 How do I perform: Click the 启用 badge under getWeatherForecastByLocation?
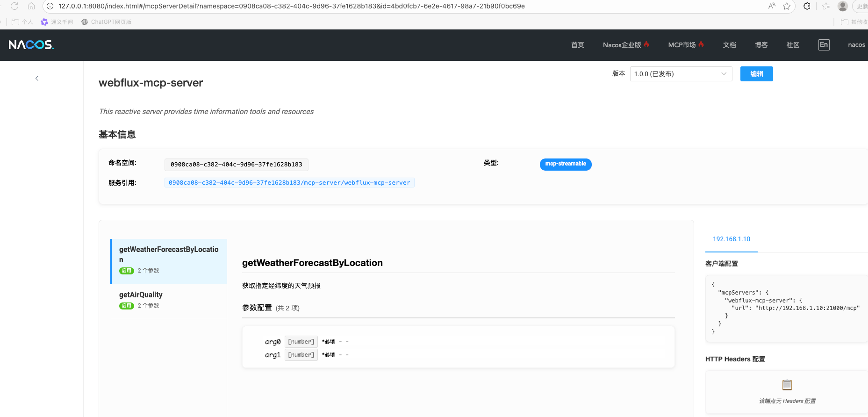click(127, 271)
